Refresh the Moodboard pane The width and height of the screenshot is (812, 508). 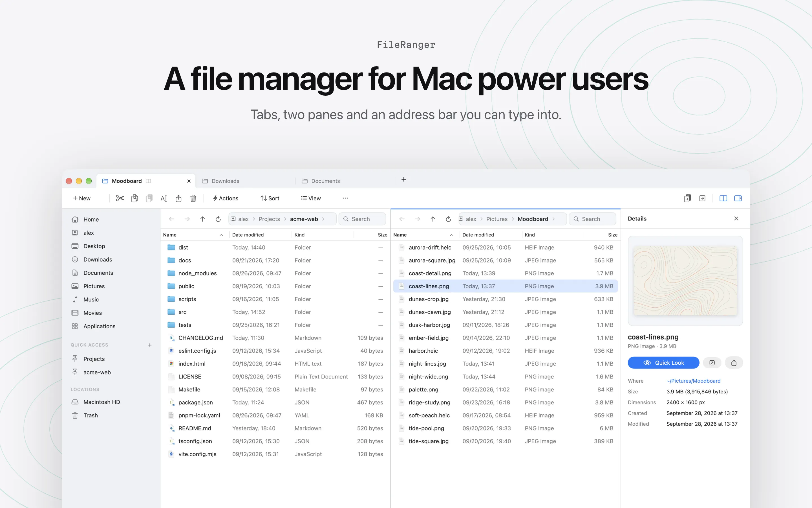pyautogui.click(x=448, y=219)
